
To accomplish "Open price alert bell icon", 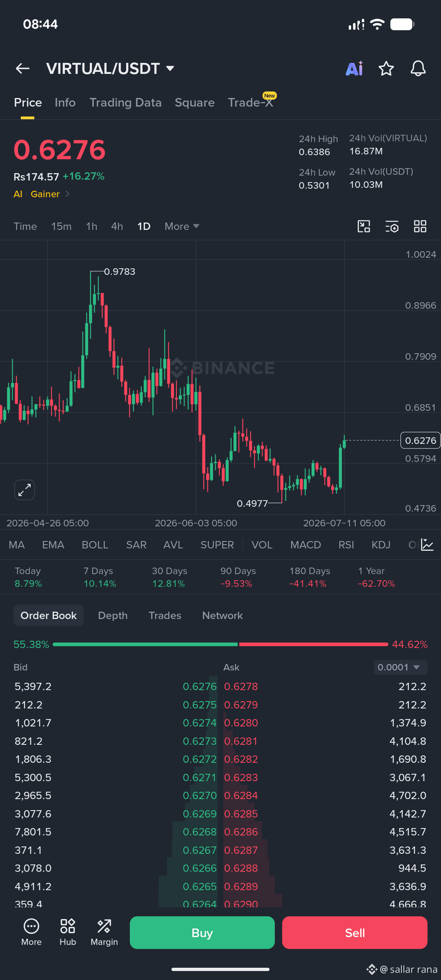I will pos(418,69).
